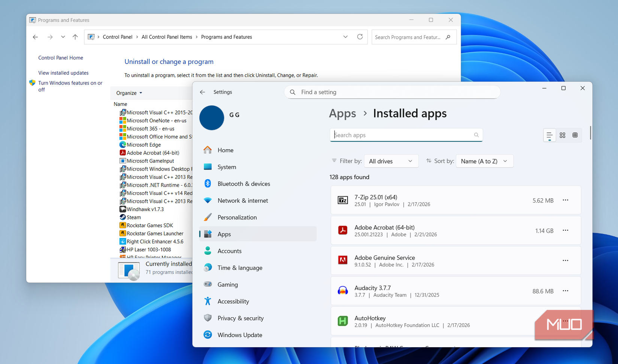Click the search magnifier in Programs and Features

[448, 37]
